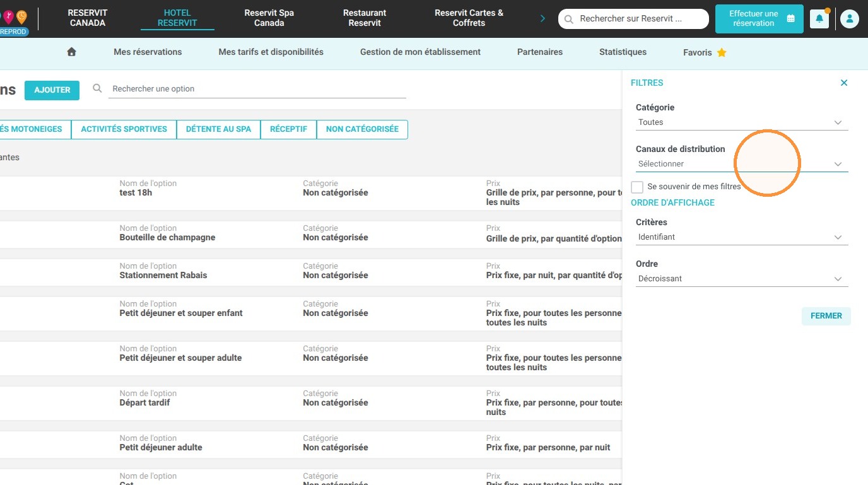Change the Ordre dropdown from Décroissant
This screenshot has width=868, height=485.
click(x=742, y=279)
